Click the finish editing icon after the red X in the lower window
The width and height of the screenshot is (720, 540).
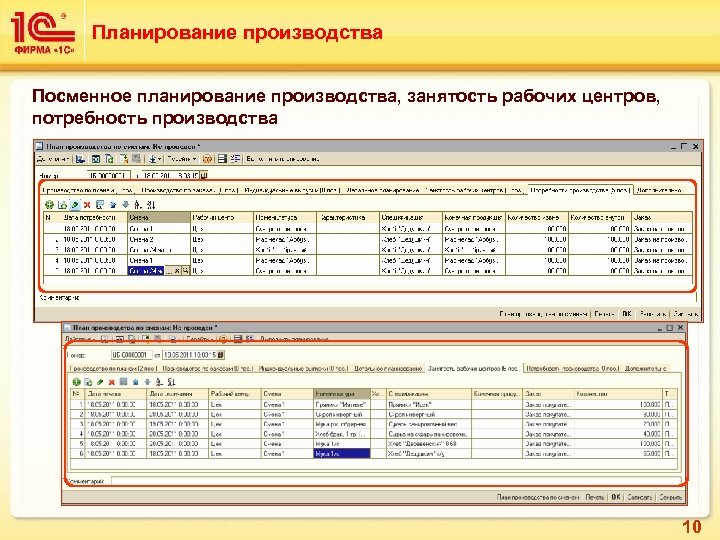point(123,382)
